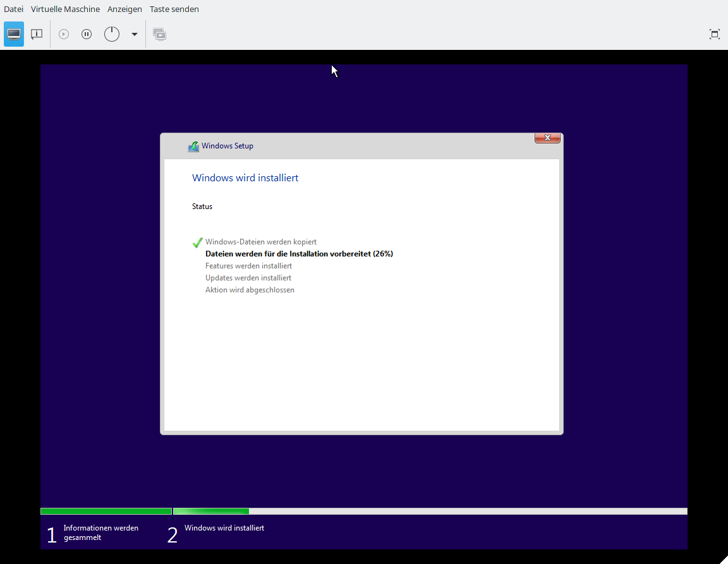Screen dimensions: 728x564
Task: Manage virtual machine snapshots
Action: (x=160, y=34)
